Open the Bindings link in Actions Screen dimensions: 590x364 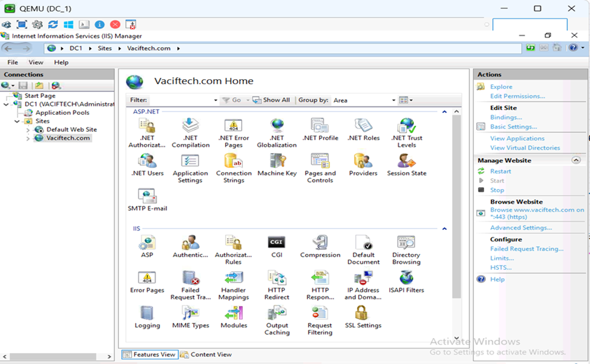pyautogui.click(x=505, y=117)
